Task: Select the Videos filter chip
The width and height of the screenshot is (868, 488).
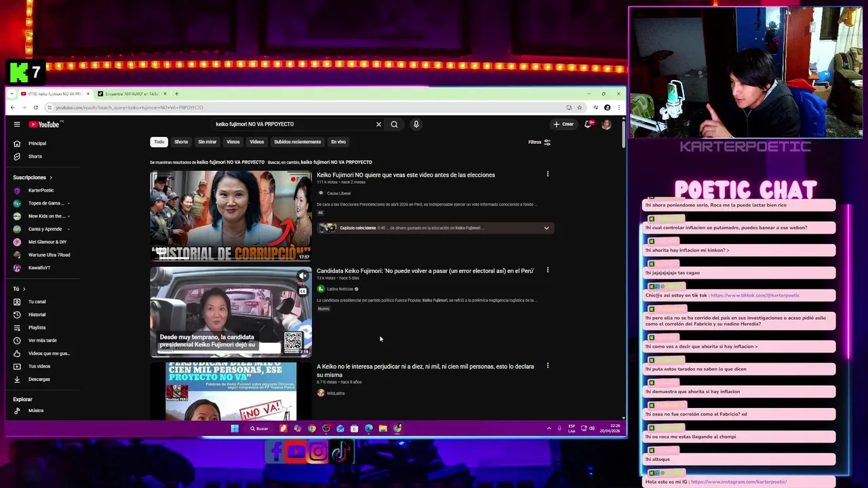Action: [256, 142]
